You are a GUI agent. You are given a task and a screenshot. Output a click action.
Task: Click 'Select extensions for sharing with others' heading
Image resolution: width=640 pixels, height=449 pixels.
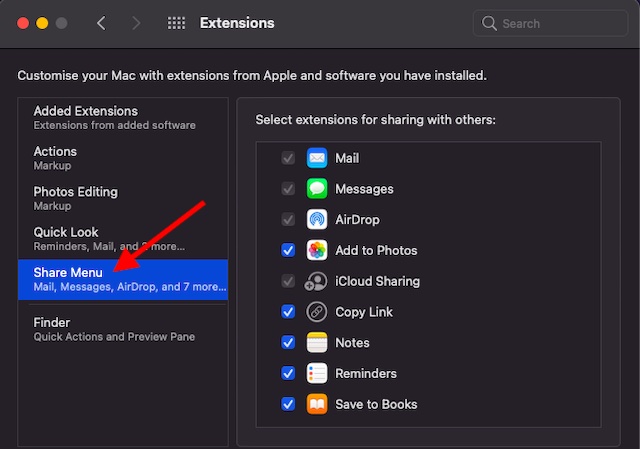click(375, 120)
